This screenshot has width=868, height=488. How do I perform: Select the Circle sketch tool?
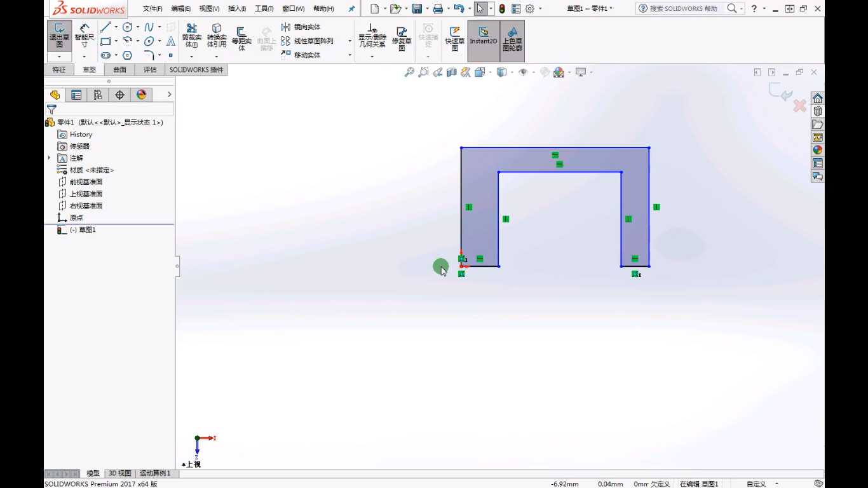(x=128, y=27)
